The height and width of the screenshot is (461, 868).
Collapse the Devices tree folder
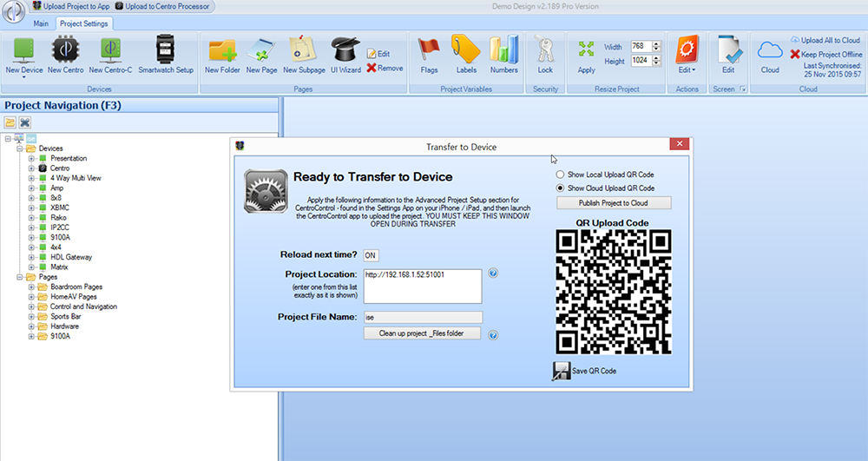pyautogui.click(x=19, y=148)
